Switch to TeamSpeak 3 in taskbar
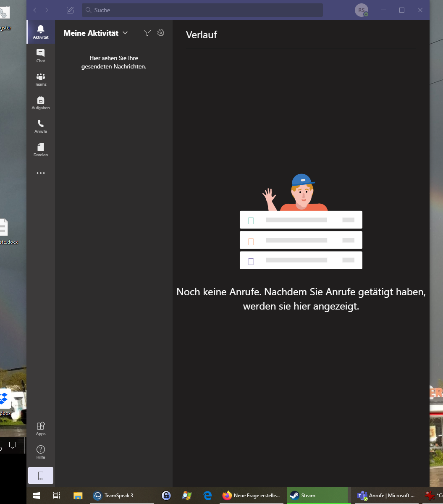443x504 pixels. 122,496
